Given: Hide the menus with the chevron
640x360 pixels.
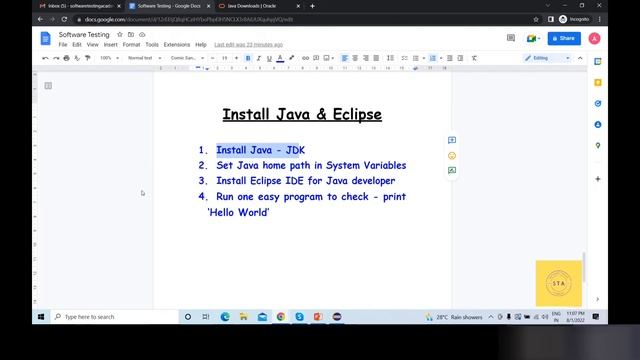Looking at the screenshot, I should tap(580, 58).
